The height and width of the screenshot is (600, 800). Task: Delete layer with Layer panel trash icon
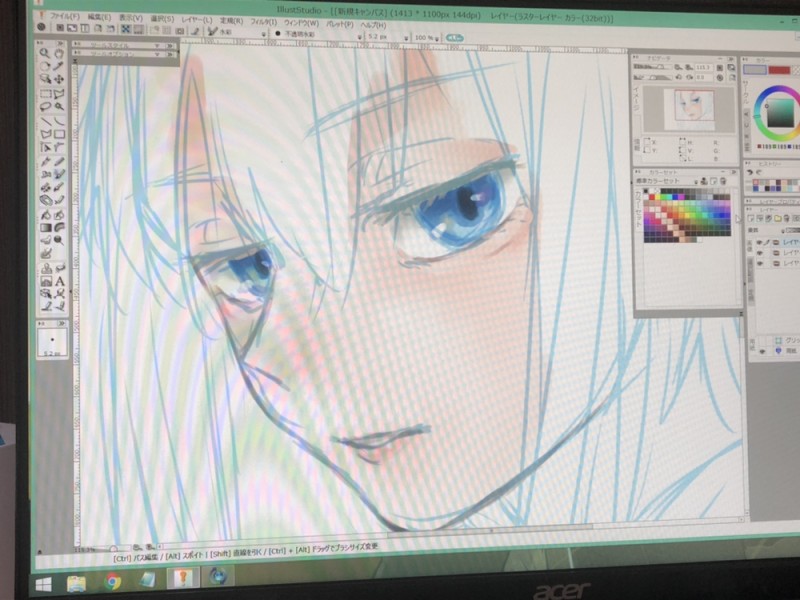click(786, 218)
